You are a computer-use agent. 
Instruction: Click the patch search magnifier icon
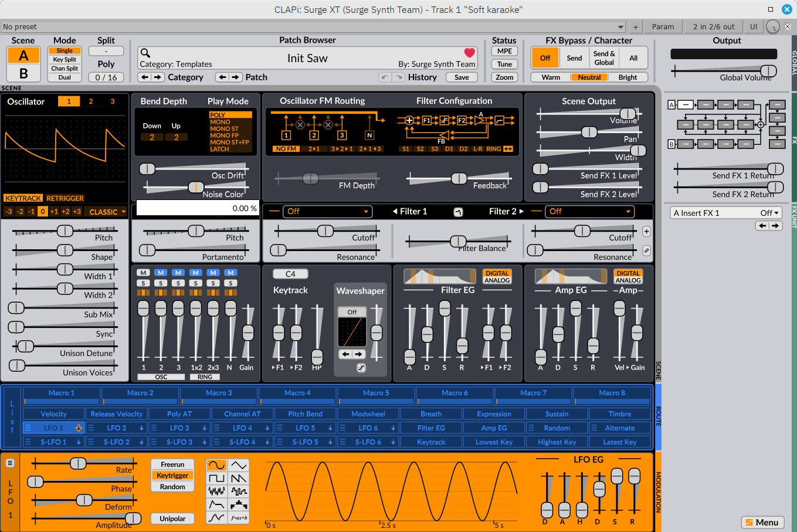pos(145,53)
